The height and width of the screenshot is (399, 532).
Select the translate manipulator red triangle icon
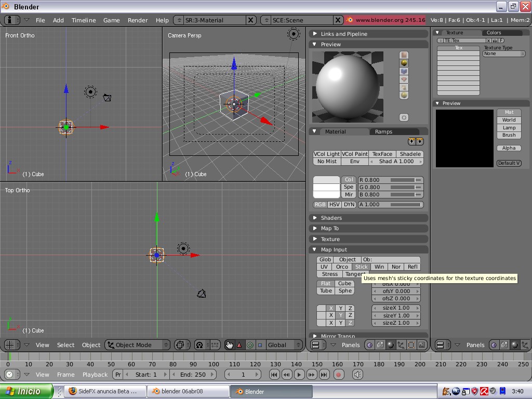click(240, 345)
